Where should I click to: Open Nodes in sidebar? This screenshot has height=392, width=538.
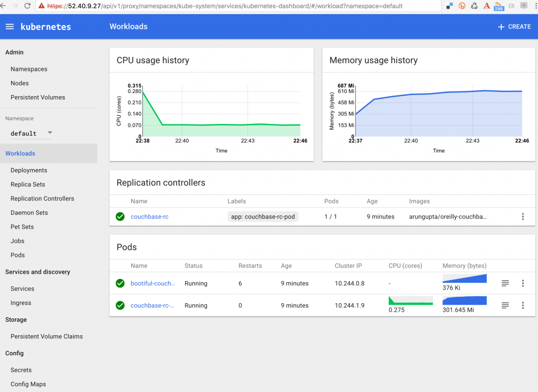[x=19, y=83]
